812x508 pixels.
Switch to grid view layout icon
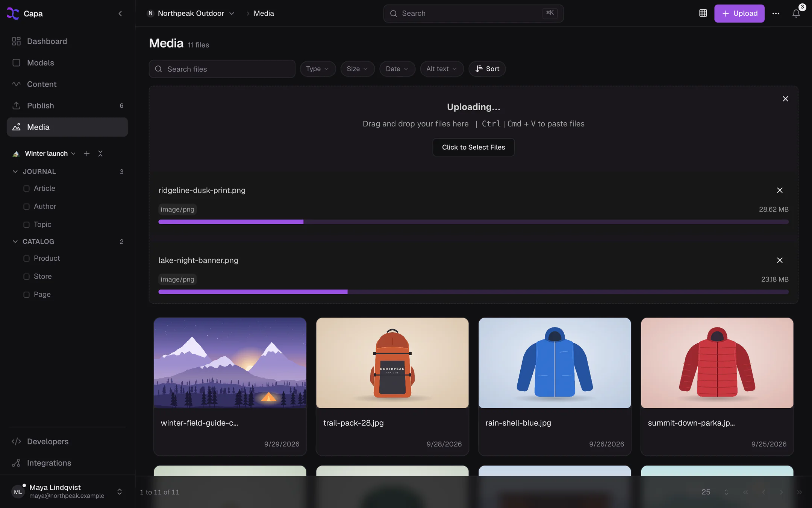click(703, 14)
